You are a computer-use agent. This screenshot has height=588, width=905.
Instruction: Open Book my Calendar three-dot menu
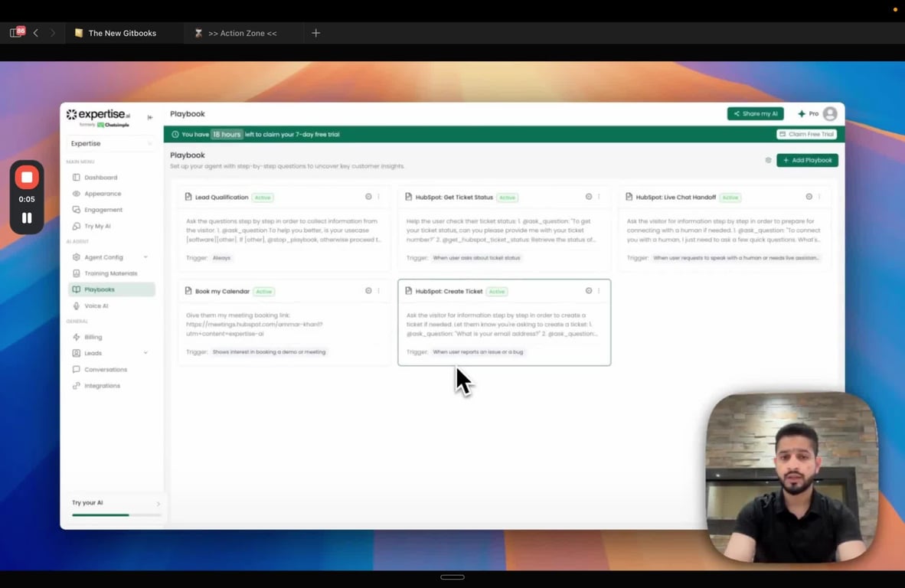coord(379,291)
